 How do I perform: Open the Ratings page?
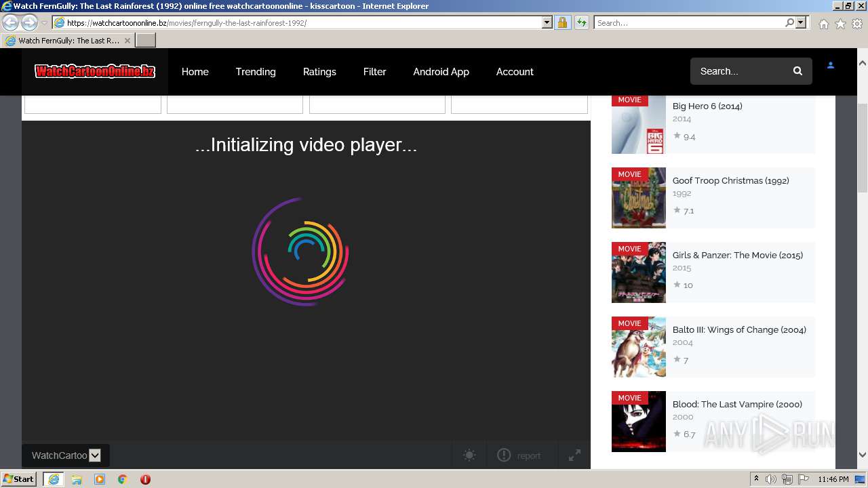click(319, 71)
